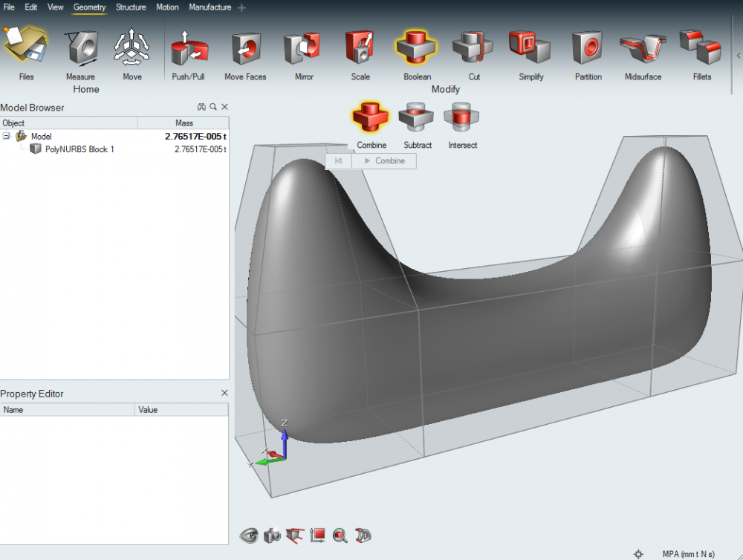Click the section cut view icon

pyautogui.click(x=295, y=535)
